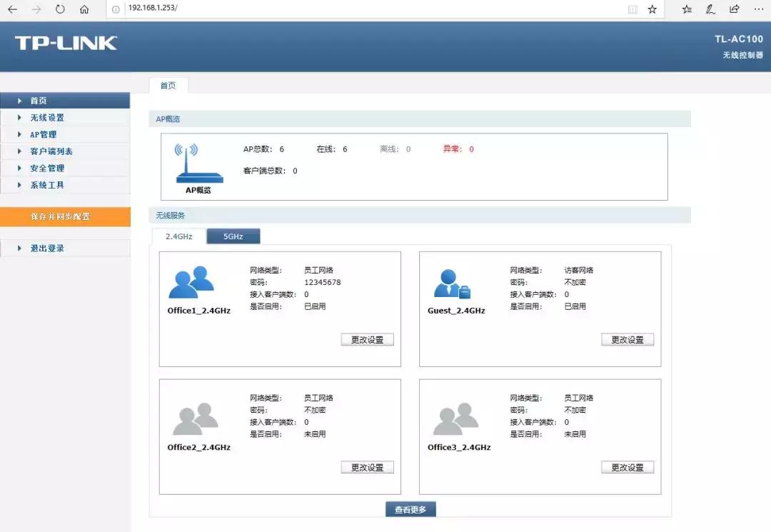
Task: Open AP管理 menu item
Action: (65, 134)
